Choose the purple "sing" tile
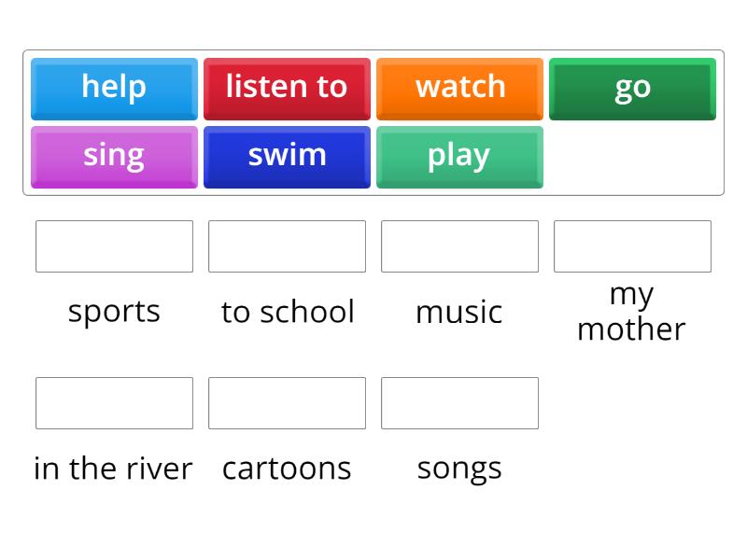 [x=114, y=156]
